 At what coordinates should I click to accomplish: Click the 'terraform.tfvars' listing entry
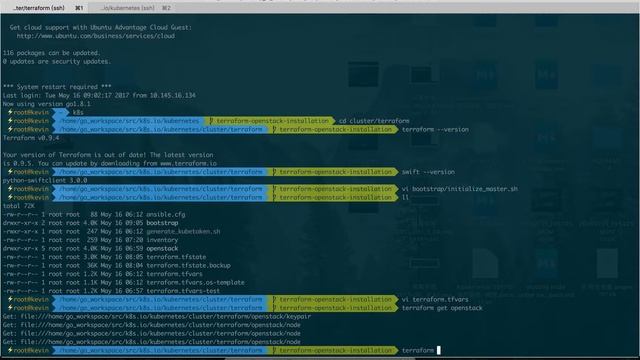[x=174, y=274]
